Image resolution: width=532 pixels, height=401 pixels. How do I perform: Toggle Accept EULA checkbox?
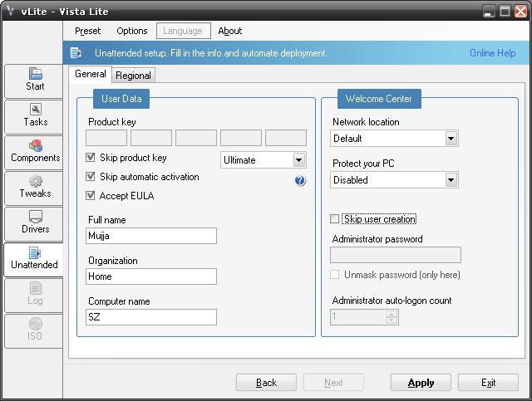(x=91, y=195)
